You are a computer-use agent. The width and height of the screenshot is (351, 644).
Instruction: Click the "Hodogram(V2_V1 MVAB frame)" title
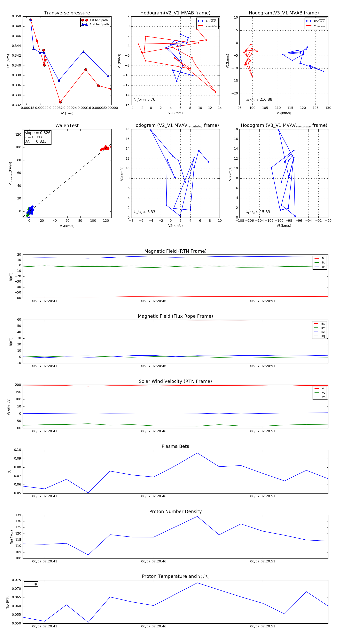coord(175,13)
